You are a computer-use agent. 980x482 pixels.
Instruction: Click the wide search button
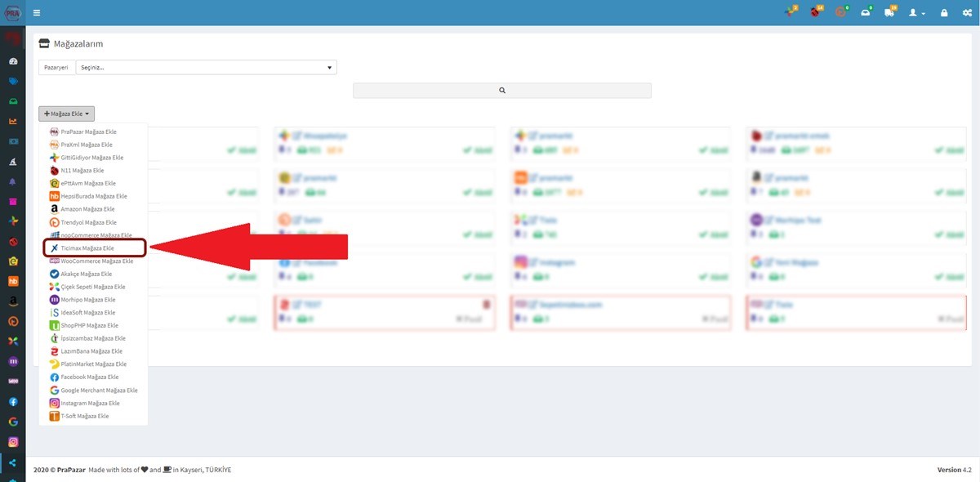pyautogui.click(x=502, y=91)
